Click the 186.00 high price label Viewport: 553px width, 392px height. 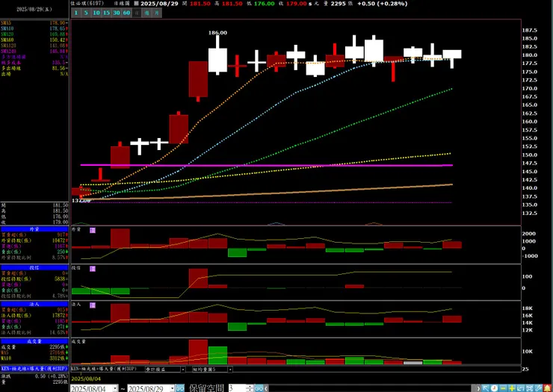pyautogui.click(x=217, y=32)
